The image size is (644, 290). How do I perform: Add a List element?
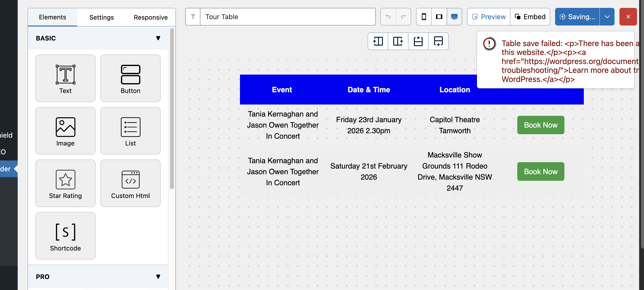[x=130, y=131]
